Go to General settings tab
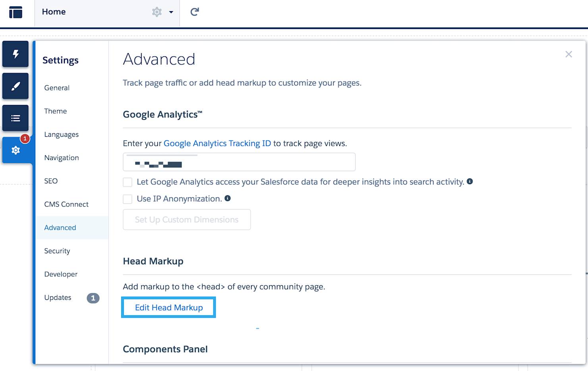Image resolution: width=588 pixels, height=371 pixels. click(x=57, y=88)
